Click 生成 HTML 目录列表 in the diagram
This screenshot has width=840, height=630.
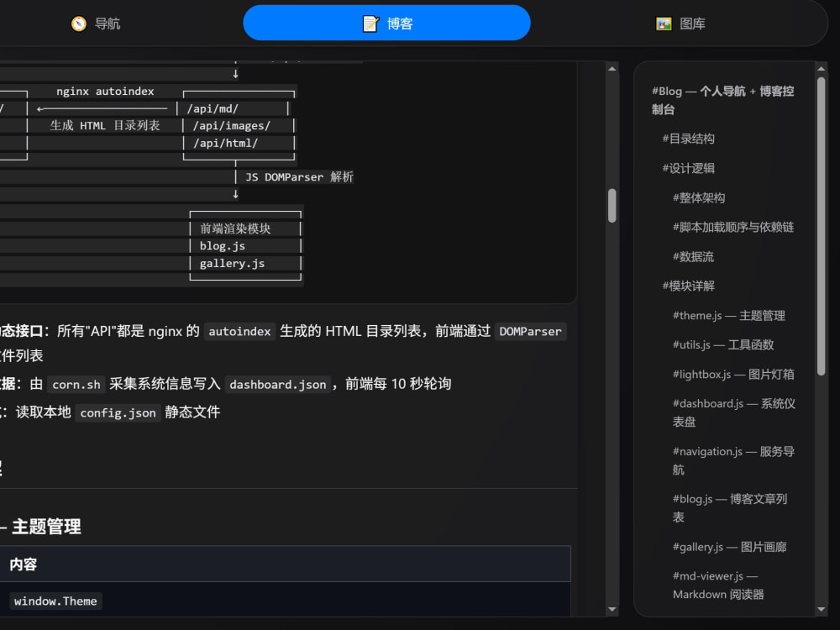(x=105, y=126)
